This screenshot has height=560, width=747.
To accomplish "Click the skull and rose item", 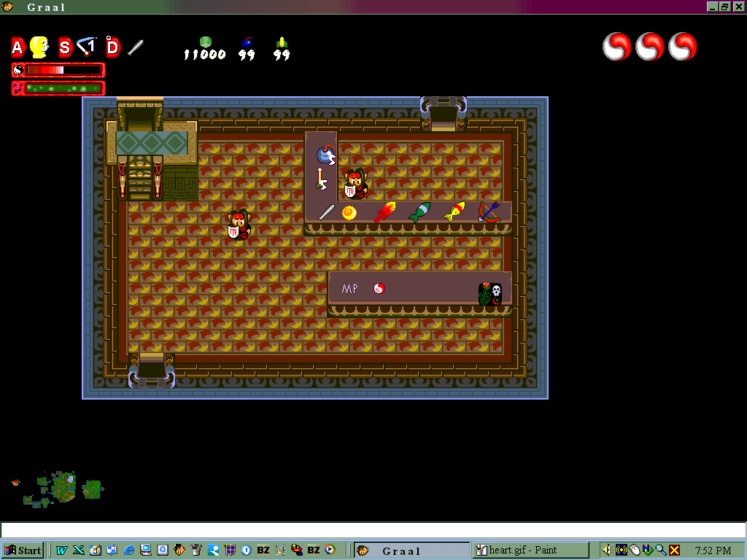I will 490,294.
